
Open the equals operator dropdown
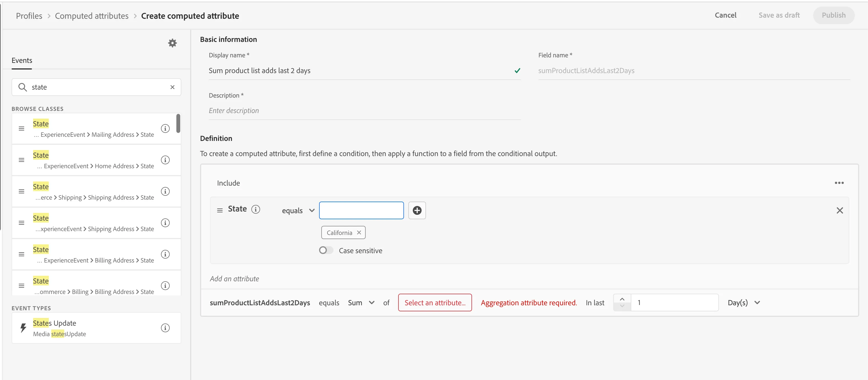[x=298, y=210]
